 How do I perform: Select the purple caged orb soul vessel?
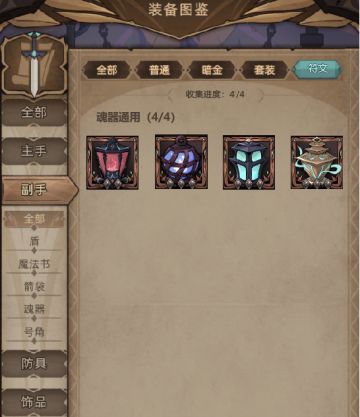pyautogui.click(x=181, y=162)
